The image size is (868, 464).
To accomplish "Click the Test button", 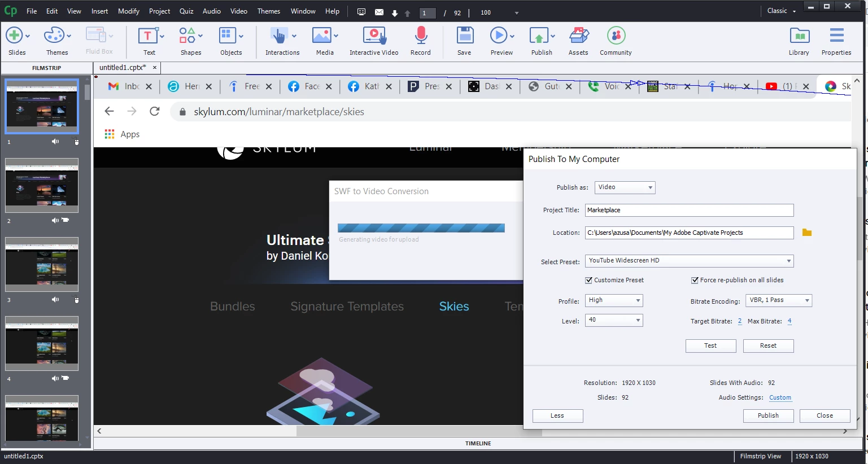I will (x=710, y=345).
